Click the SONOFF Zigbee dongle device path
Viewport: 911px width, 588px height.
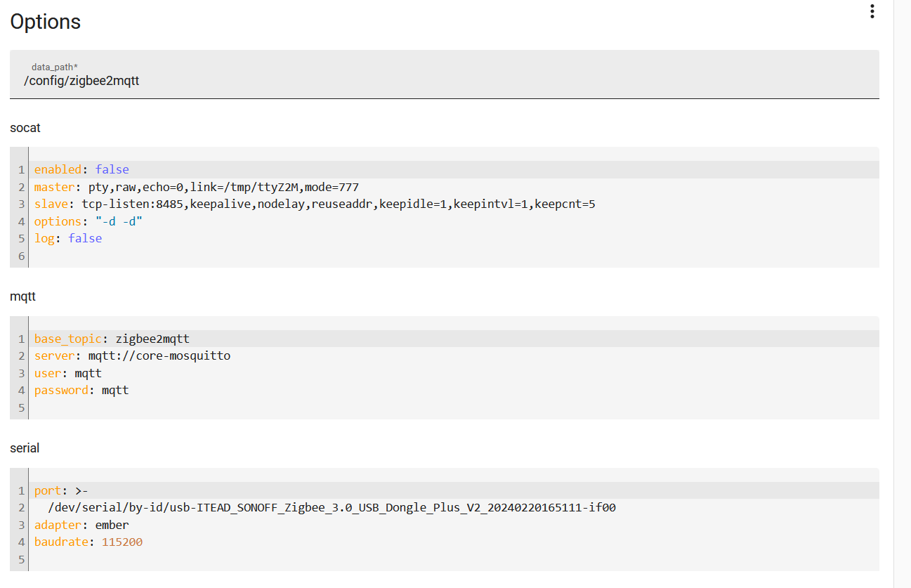coord(332,507)
